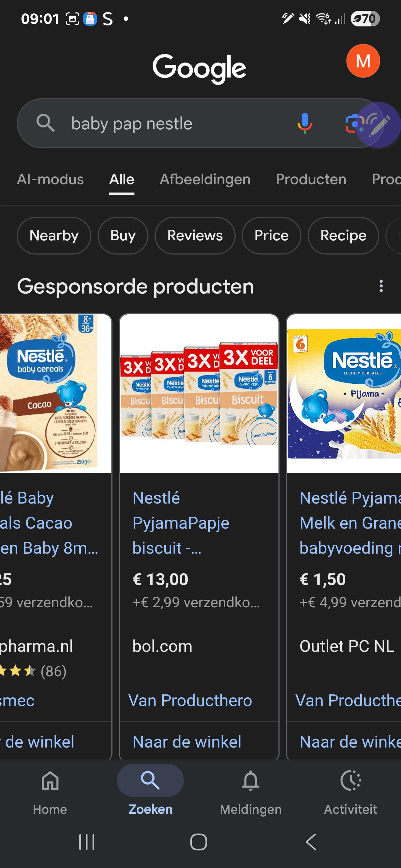The width and height of the screenshot is (401, 868).
Task: Tap the search magnifier icon in search bar
Action: (45, 123)
